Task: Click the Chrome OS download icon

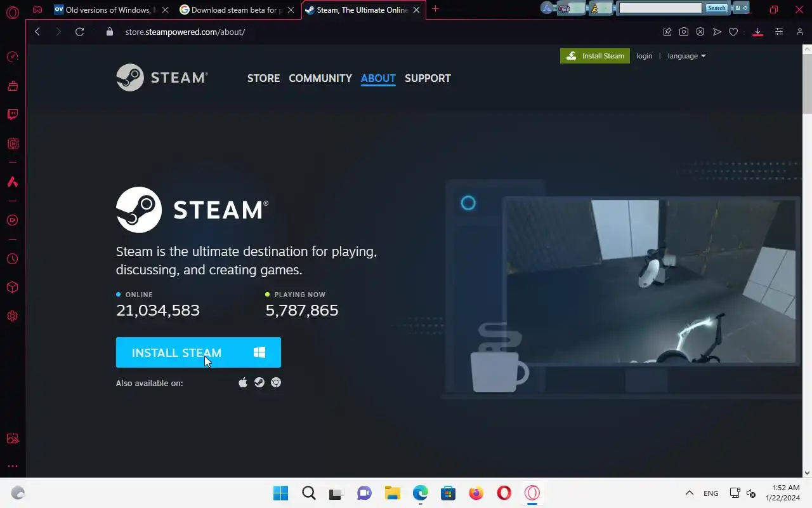Action: tap(276, 382)
